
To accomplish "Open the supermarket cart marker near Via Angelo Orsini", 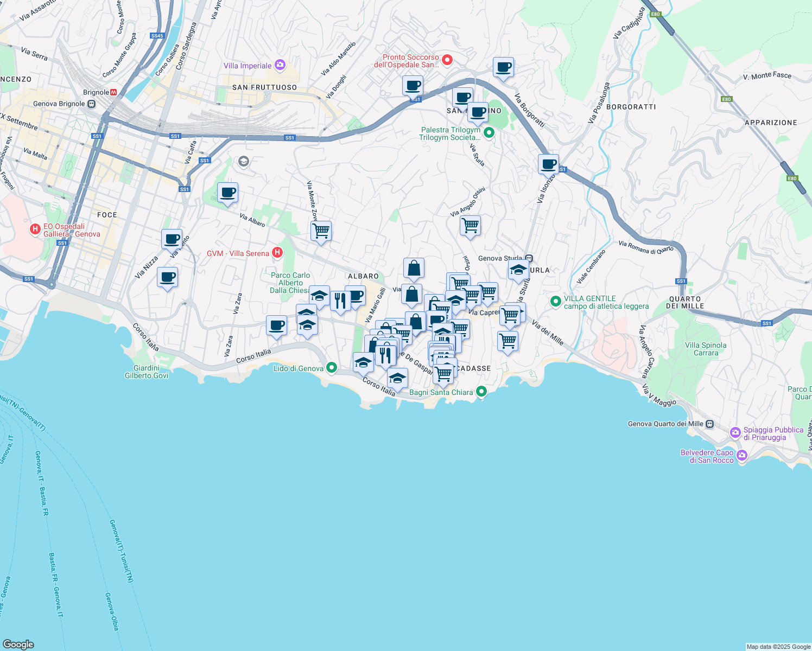I will (470, 226).
